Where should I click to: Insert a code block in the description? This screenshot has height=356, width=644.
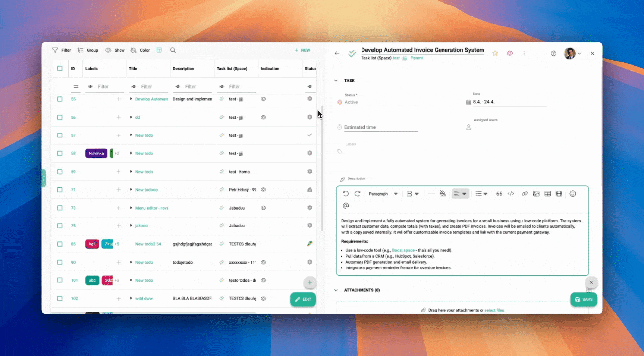point(511,193)
